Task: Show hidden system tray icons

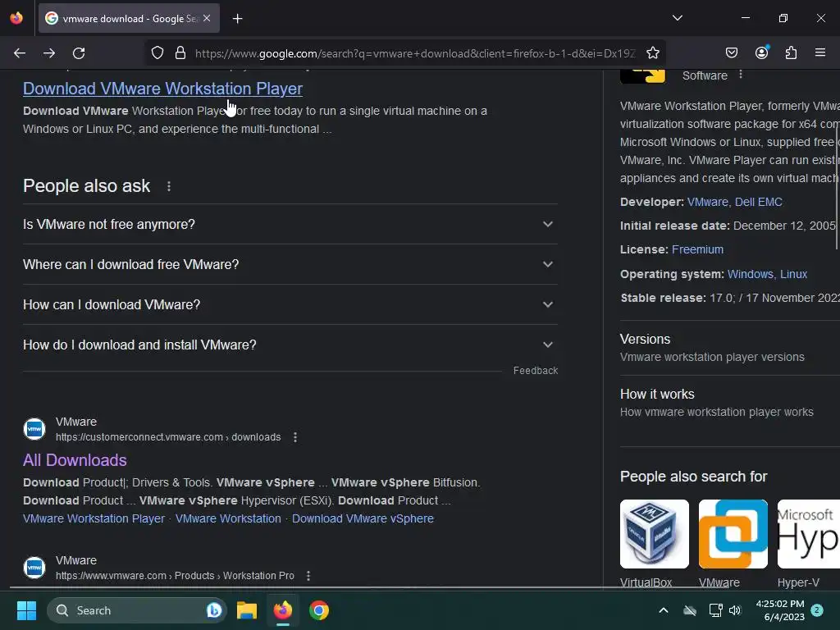Action: (x=663, y=610)
